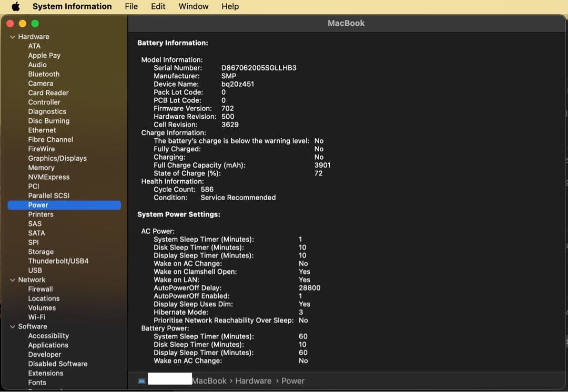The image size is (568, 392).
Task: Click the green full-screen window button
Action: click(35, 24)
